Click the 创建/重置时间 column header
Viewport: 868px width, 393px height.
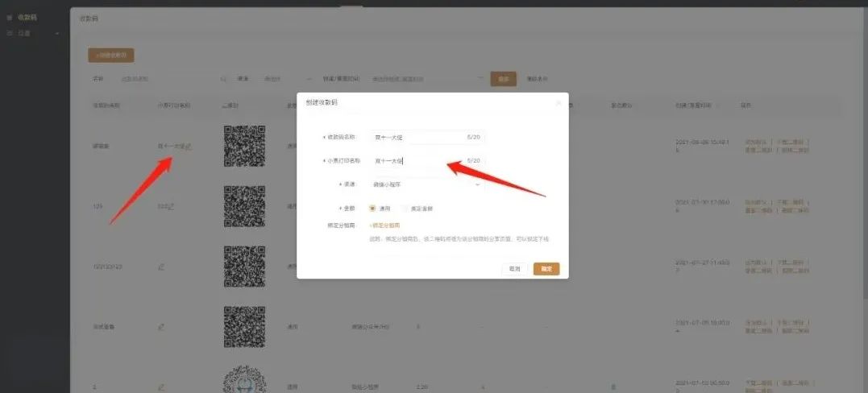point(694,105)
